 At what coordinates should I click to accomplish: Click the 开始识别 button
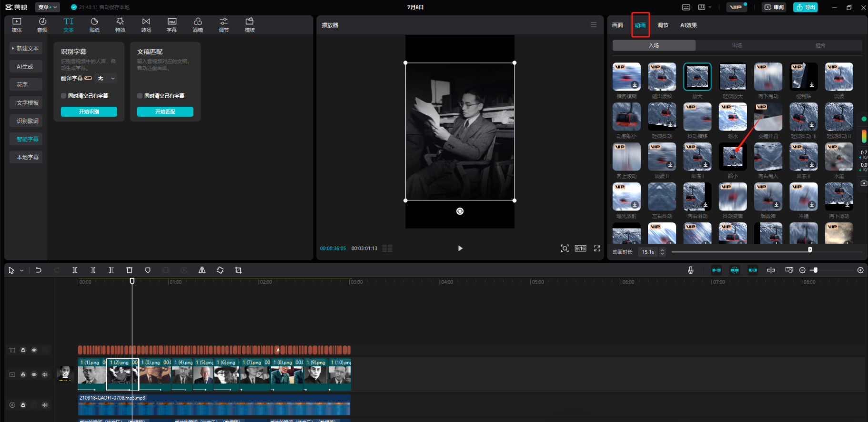coord(89,111)
